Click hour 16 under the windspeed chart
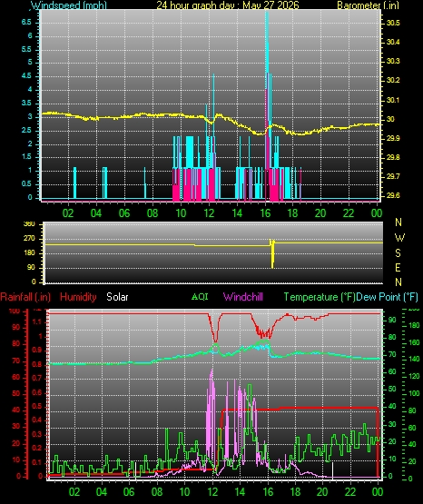Viewport: 423px width, 504px height. pos(265,213)
